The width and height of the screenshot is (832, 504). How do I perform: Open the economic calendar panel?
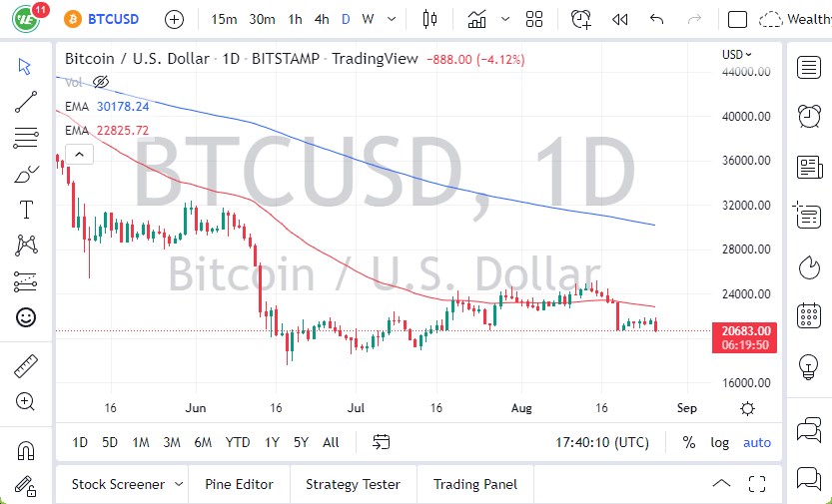(809, 314)
